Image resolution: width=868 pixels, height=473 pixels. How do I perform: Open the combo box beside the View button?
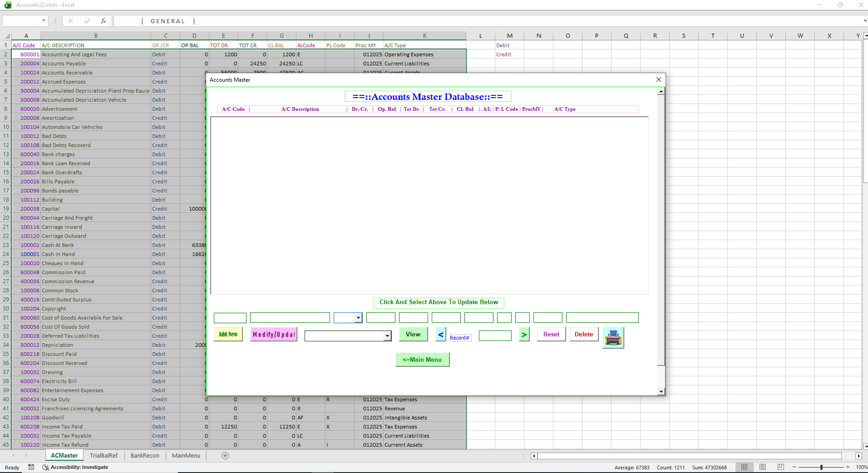[x=387, y=336]
